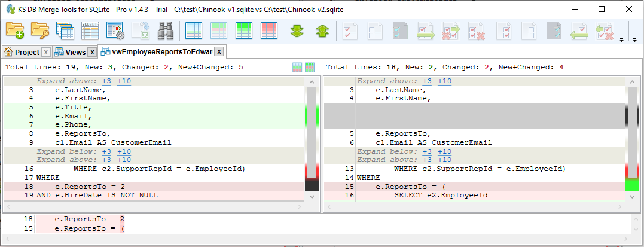Screen dimensions: 644x247
Task: Show only new lines green grid icon
Action: (243, 31)
